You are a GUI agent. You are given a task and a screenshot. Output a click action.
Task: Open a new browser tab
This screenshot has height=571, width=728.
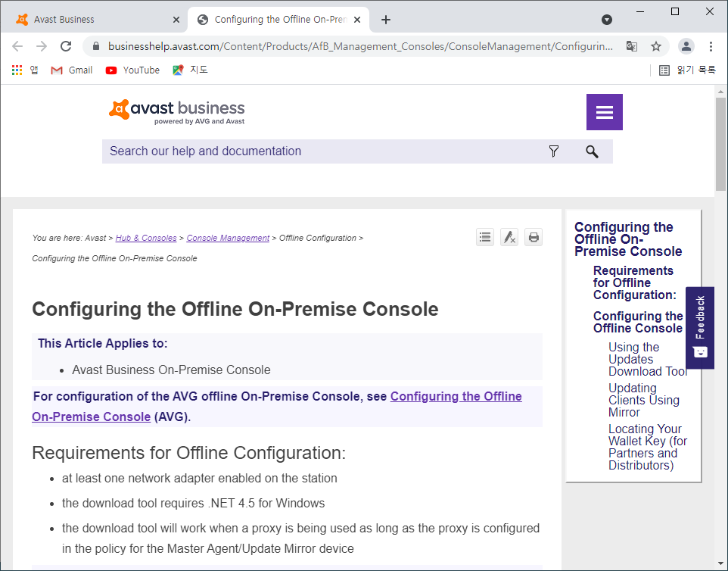pos(385,20)
